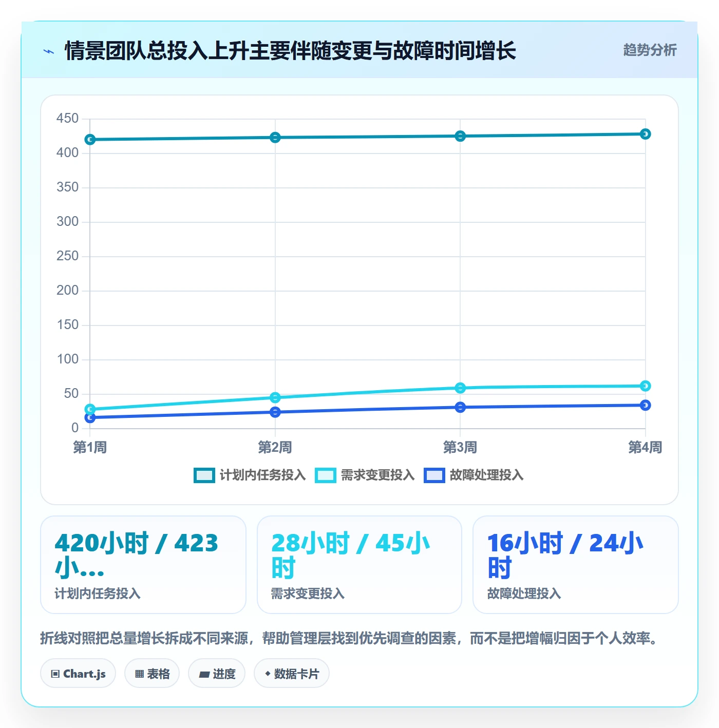This screenshot has width=719, height=728.
Task: Click the 故障处理投入 caption in the stat card
Action: (x=524, y=593)
